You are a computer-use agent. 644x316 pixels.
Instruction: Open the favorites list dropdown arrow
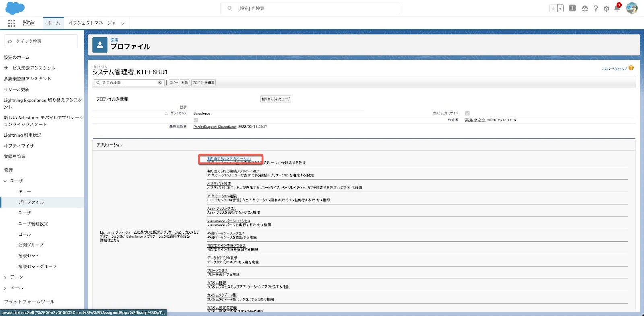pyautogui.click(x=560, y=8)
